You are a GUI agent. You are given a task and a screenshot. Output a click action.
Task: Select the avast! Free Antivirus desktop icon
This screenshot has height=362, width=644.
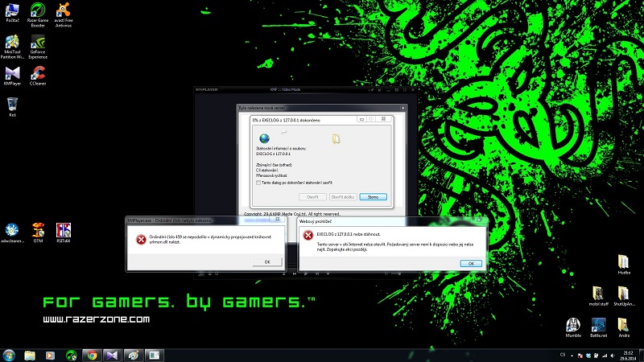pos(63,11)
